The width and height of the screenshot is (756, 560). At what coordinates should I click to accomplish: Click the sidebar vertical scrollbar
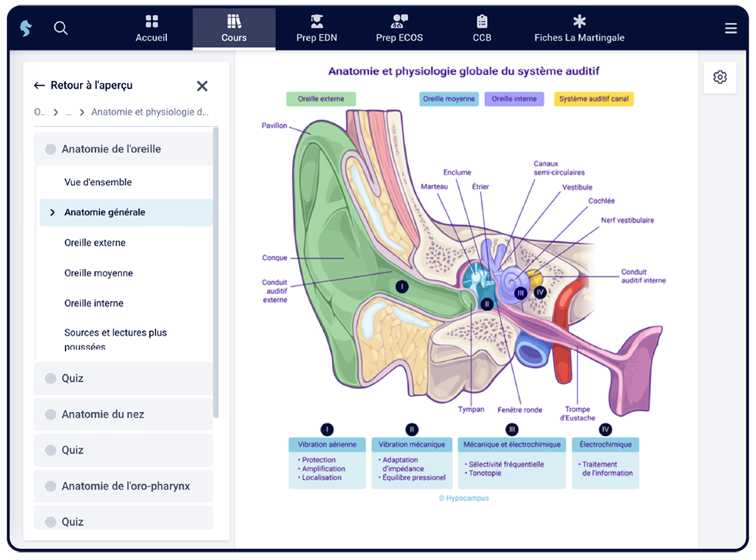(216, 272)
